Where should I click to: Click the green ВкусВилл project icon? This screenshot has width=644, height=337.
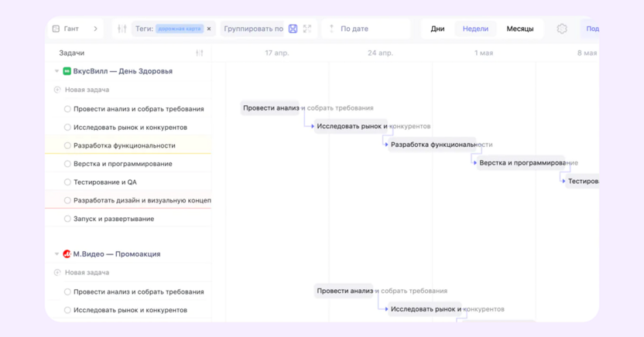click(x=67, y=71)
